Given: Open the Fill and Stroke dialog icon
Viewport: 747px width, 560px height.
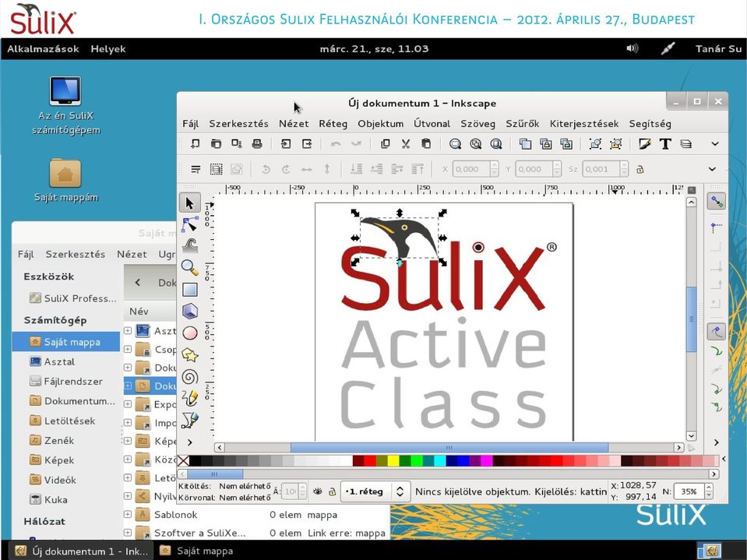Looking at the screenshot, I should 645,143.
